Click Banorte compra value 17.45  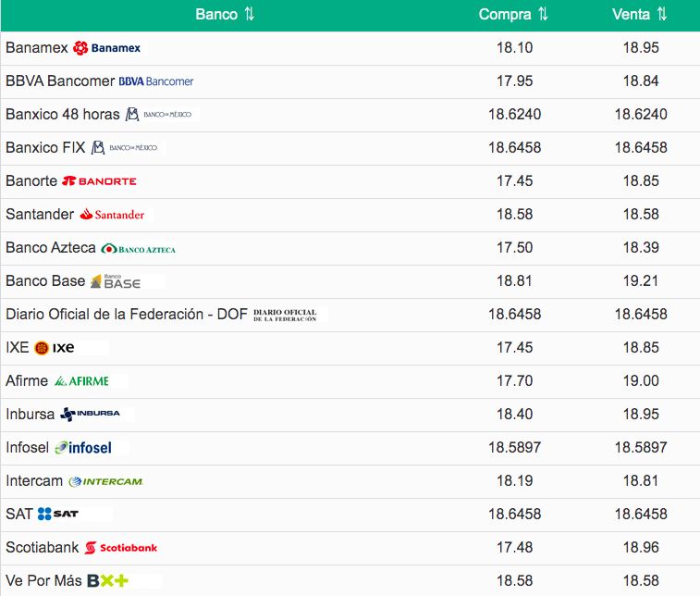515,181
